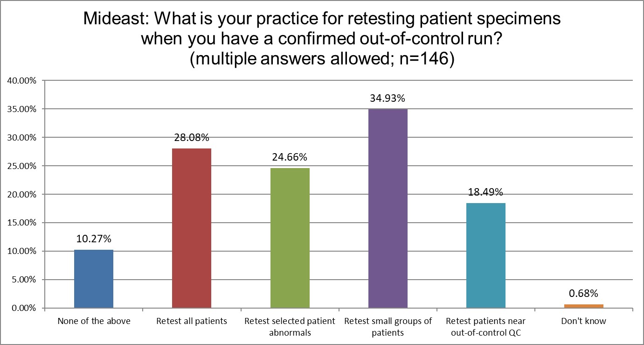Click the 24.66% data label
Image resolution: width=644 pixels, height=345 pixels.
(x=290, y=157)
